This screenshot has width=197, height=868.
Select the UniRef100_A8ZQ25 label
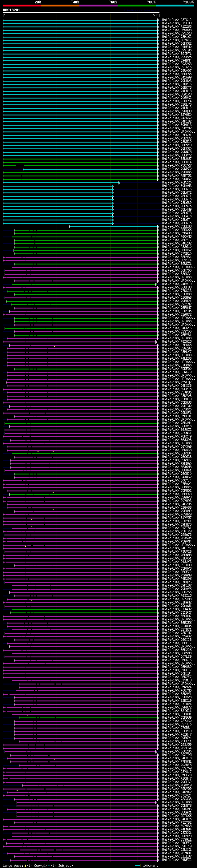click(x=177, y=342)
